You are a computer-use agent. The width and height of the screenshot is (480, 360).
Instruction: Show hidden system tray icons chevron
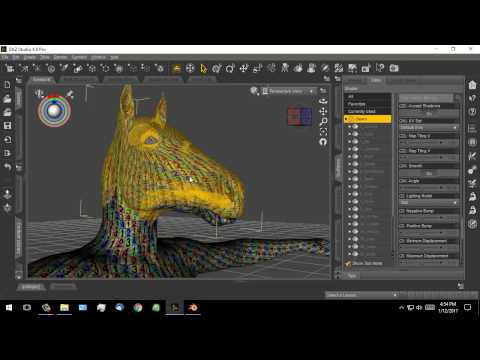point(401,307)
